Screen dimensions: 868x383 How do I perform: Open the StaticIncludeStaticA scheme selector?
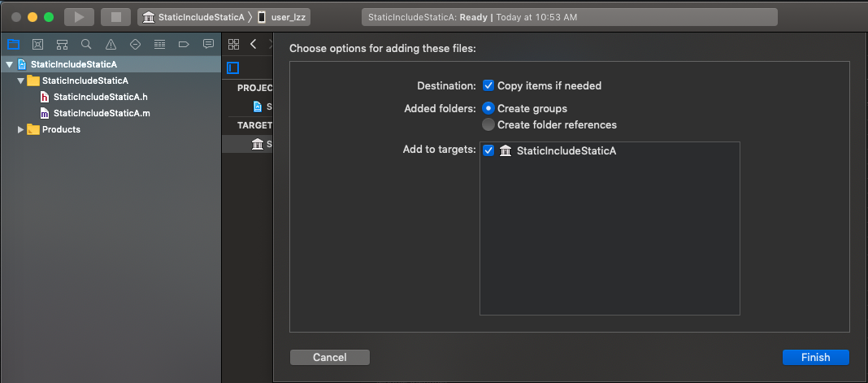coord(193,17)
